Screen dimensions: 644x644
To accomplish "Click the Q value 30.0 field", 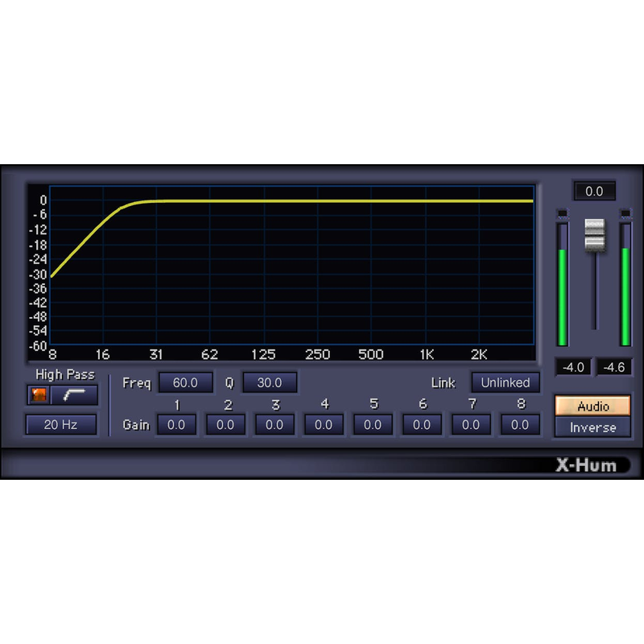I will click(x=270, y=383).
